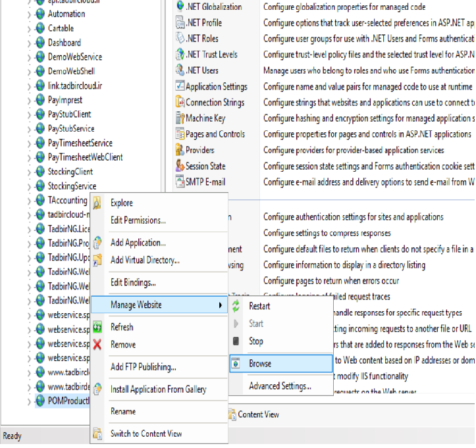Click the green Refresh icon
This screenshot has height=448, width=476.
[x=97, y=327]
